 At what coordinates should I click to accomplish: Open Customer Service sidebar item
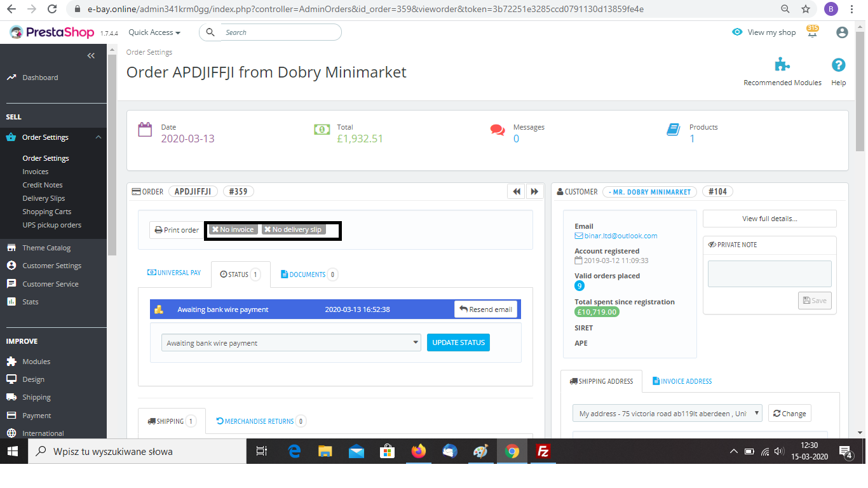tap(50, 284)
